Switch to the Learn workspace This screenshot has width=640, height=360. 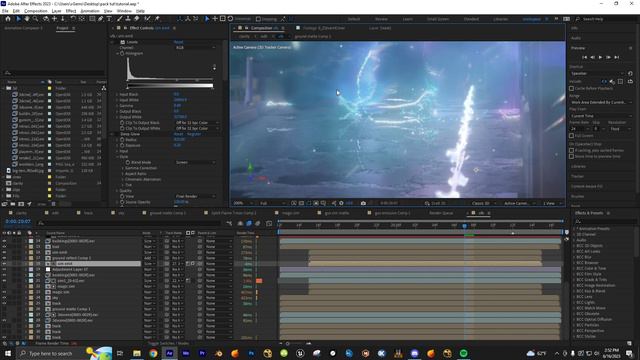click(407, 19)
